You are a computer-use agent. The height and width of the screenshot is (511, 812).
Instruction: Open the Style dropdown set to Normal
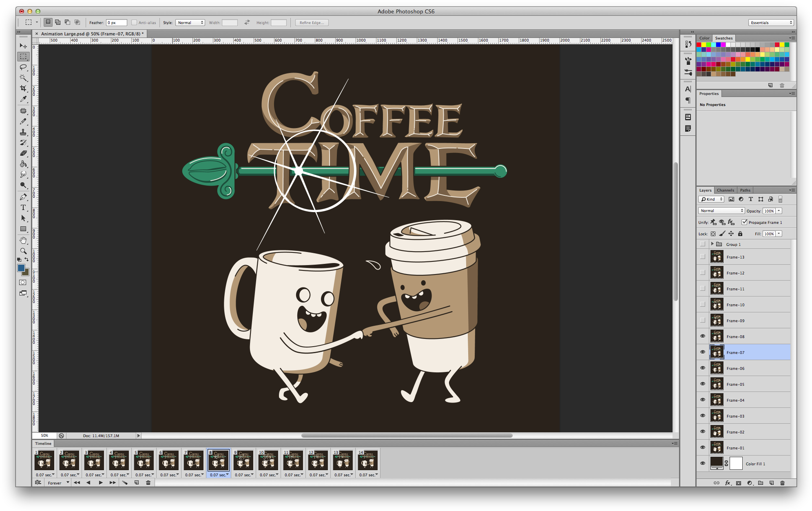(190, 23)
